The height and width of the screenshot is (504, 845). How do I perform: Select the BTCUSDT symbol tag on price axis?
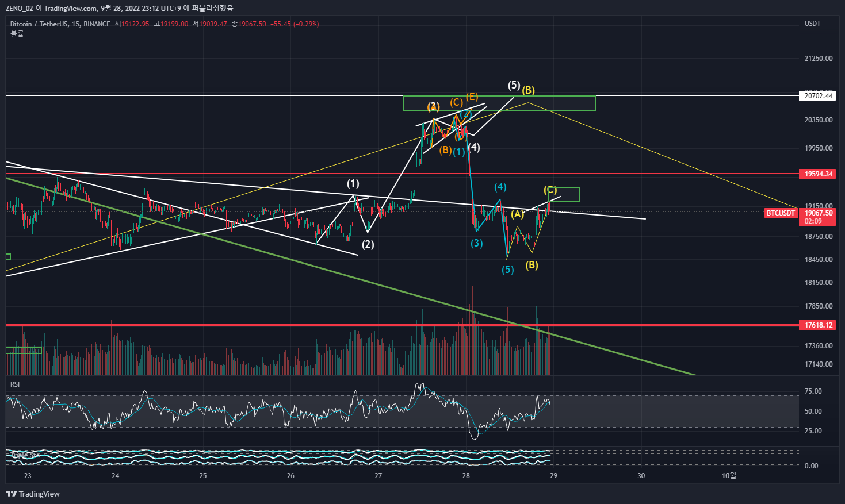[x=781, y=213]
